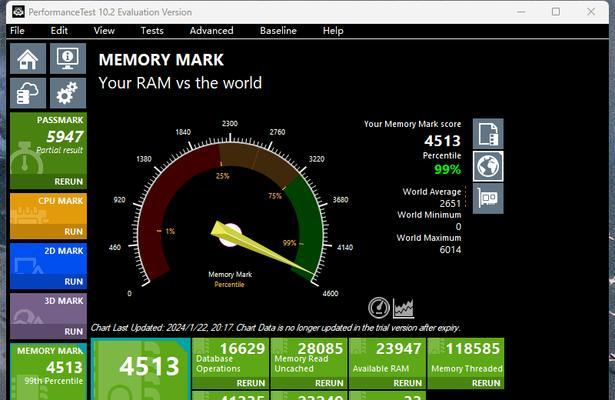The height and width of the screenshot is (400, 615).
Task: Open the cloud baseline manager icon
Action: click(28, 93)
